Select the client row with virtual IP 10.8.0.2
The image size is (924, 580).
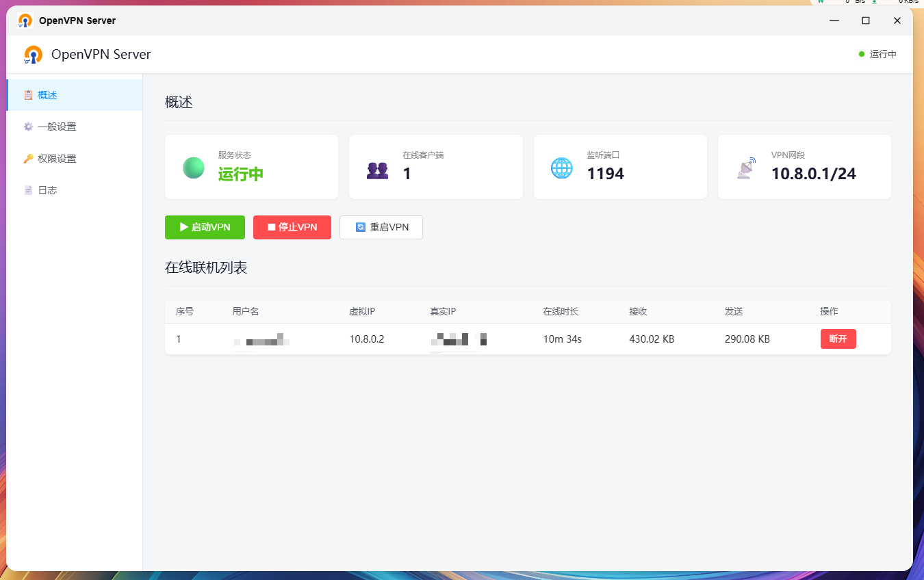click(528, 339)
